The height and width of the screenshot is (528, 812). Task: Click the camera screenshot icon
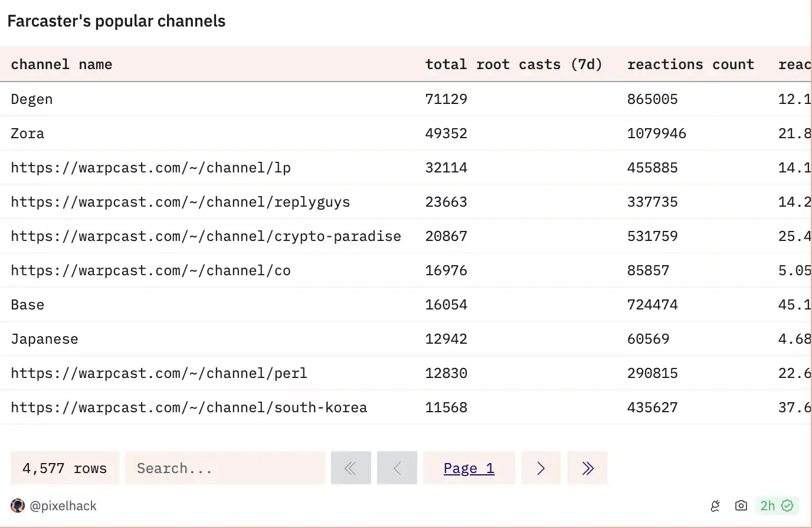[x=741, y=506]
